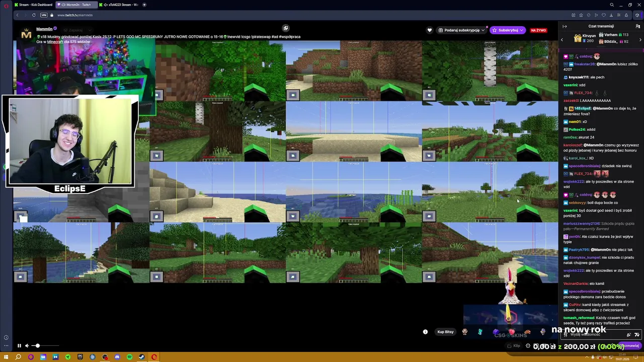
Task: Click the multi-view icon above the video
Action: coord(285,28)
